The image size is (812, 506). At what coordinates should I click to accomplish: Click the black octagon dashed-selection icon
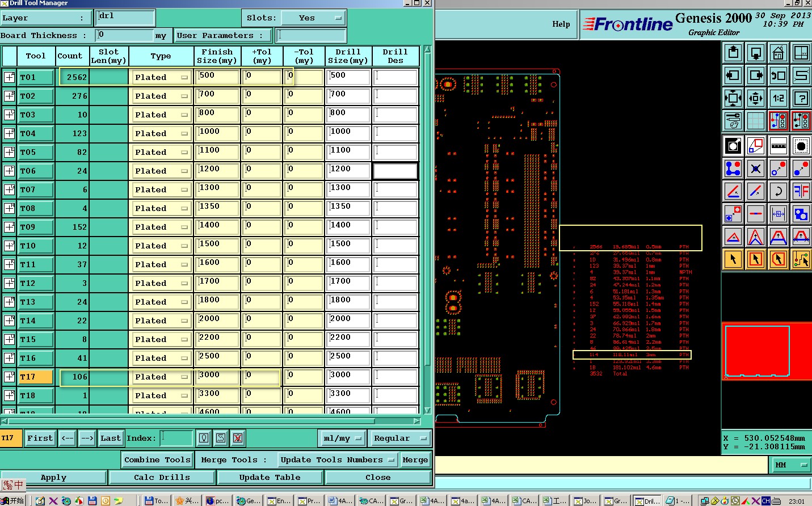[x=801, y=146]
